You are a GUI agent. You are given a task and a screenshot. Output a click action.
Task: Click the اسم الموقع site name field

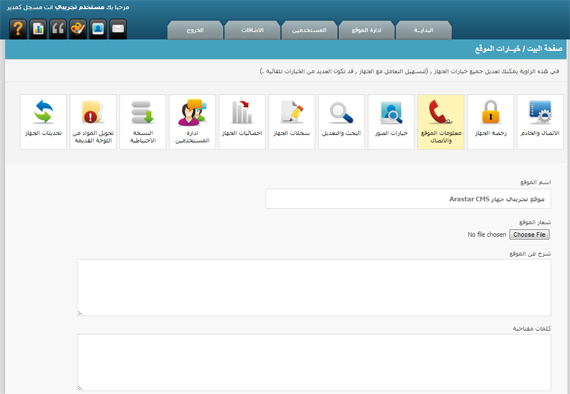(408, 199)
